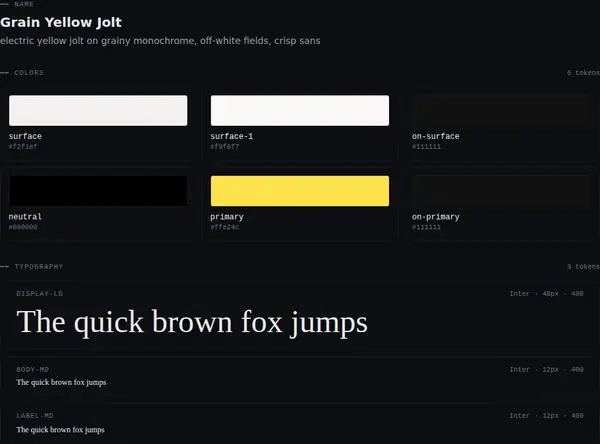Click the on-primary token label

tap(435, 217)
